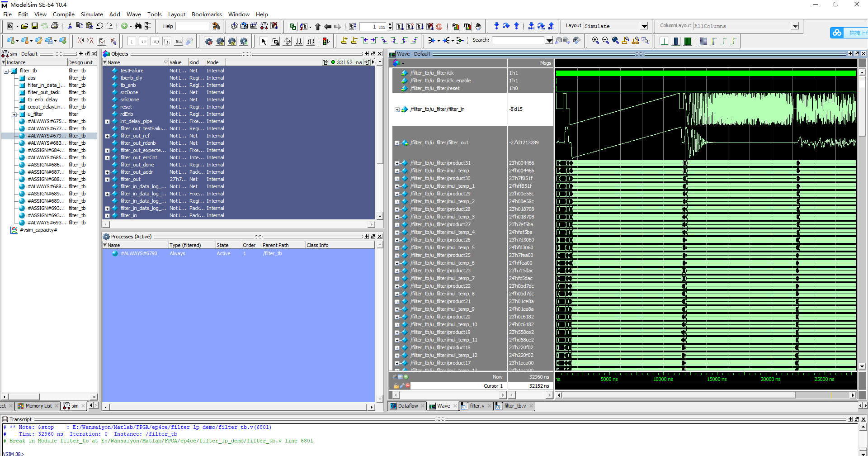The height and width of the screenshot is (456, 868).
Task: Click the Find binoculars icon
Action: point(138,26)
